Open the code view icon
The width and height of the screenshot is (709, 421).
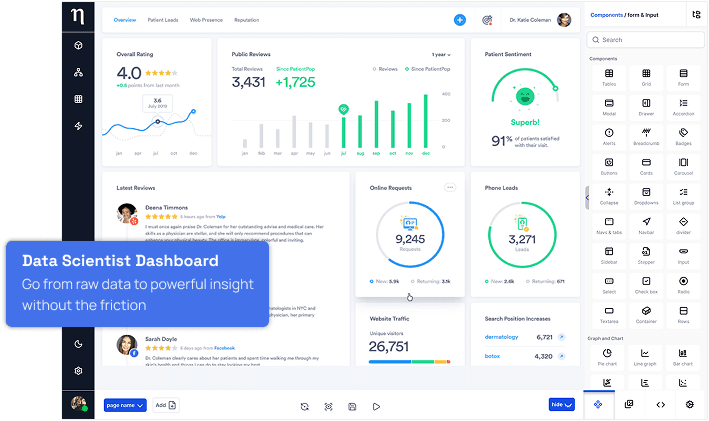tap(660, 404)
